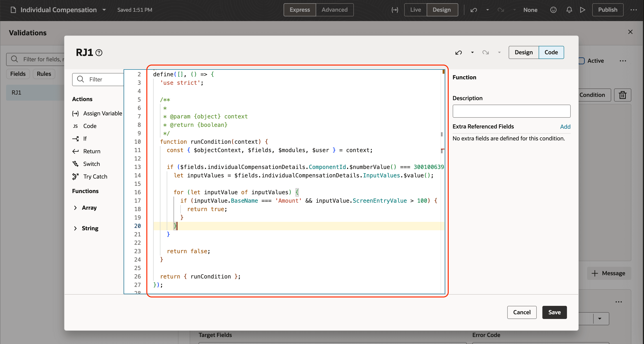The width and height of the screenshot is (644, 344).
Task: Toggle the Active checkbox
Action: 581,61
